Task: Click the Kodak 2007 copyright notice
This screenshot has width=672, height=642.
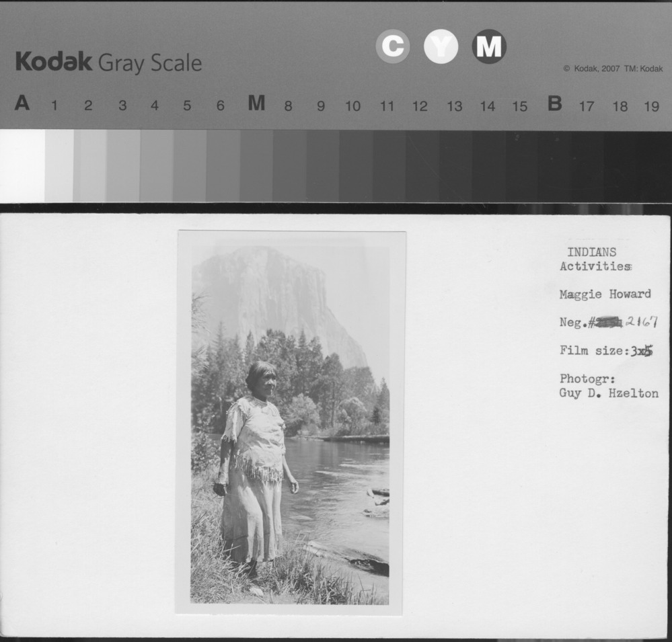Action: 612,69
